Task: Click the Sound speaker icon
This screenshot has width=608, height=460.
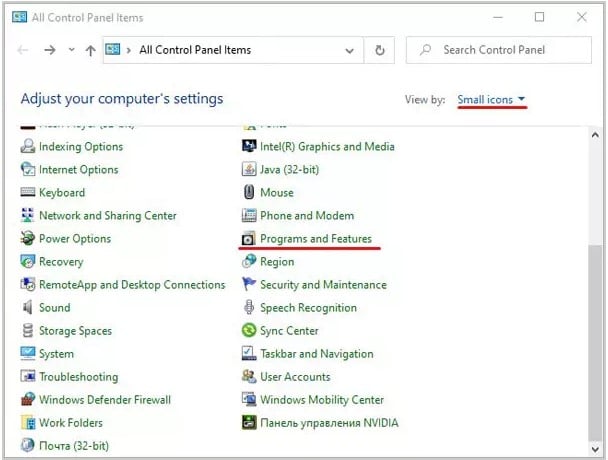Action: point(28,307)
